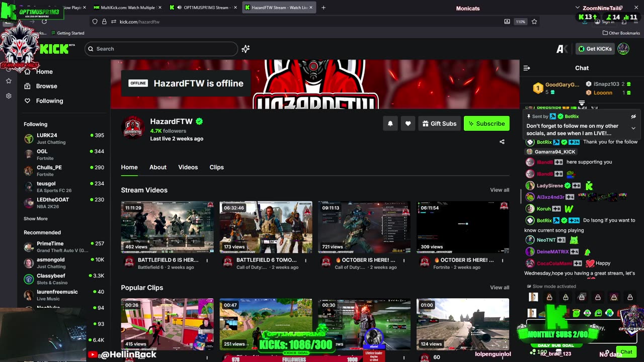Open asmongold recommended channel
This screenshot has width=644, height=362.
(x=63, y=262)
